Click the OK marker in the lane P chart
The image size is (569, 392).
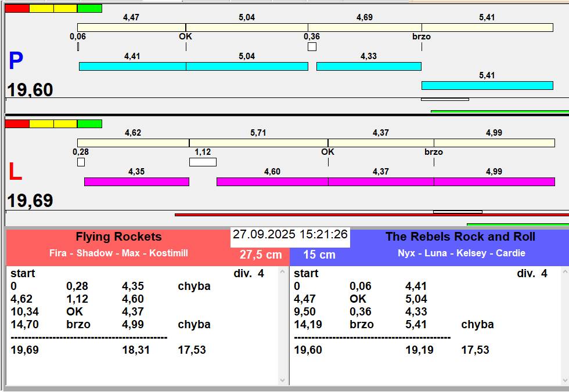[185, 37]
